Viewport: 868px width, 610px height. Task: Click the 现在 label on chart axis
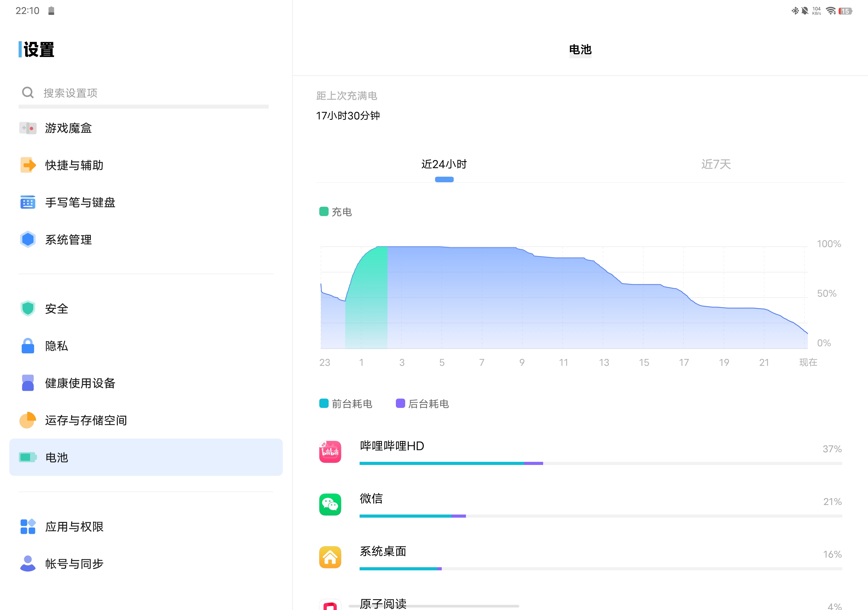point(808,362)
